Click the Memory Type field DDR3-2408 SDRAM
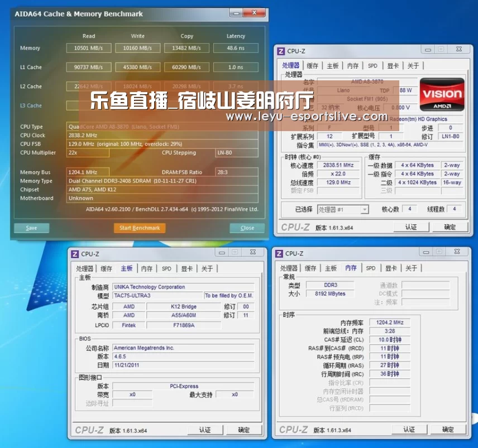The height and width of the screenshot is (448, 478). 162,181
